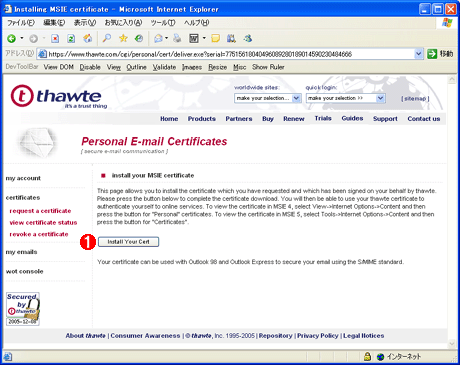Click the Back arrow toolbar icon

pyautogui.click(x=11, y=39)
